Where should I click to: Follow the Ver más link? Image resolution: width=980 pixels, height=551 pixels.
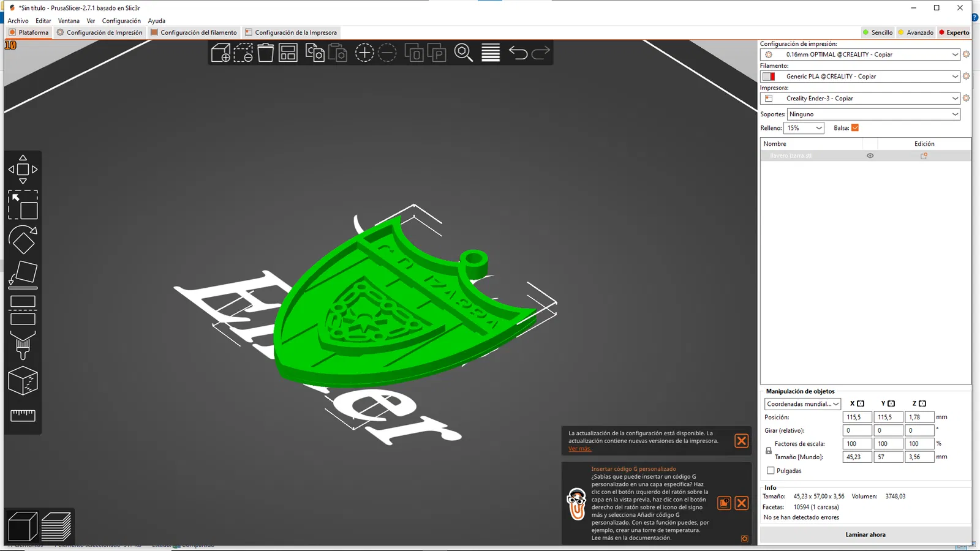pos(579,449)
